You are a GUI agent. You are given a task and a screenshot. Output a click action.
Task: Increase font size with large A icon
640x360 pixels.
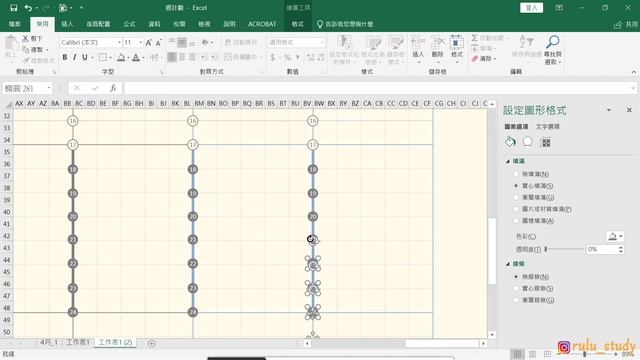coord(149,42)
